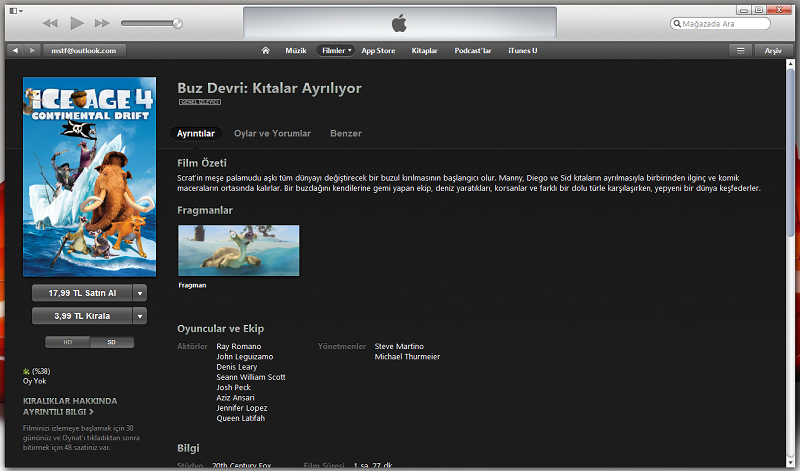Open the Kitaplar section
The width and height of the screenshot is (800, 471).
(424, 51)
